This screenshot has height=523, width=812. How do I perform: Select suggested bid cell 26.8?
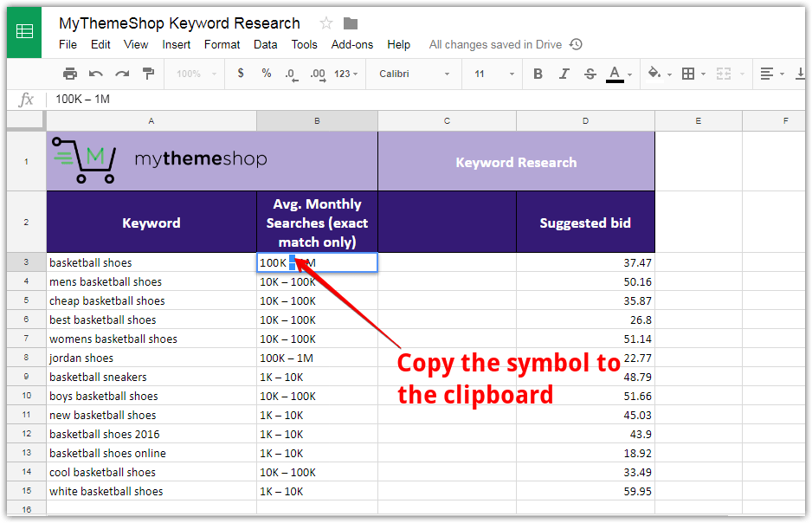[x=585, y=320]
